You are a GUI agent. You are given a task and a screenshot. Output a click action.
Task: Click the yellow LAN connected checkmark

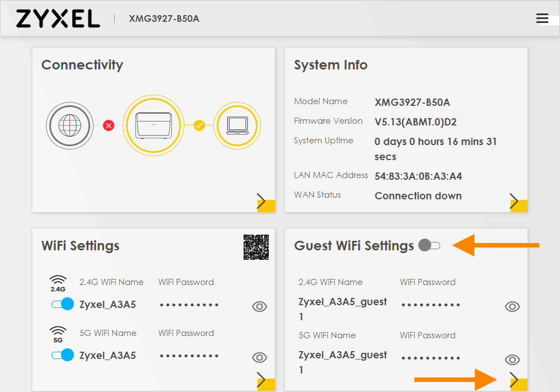(x=199, y=125)
